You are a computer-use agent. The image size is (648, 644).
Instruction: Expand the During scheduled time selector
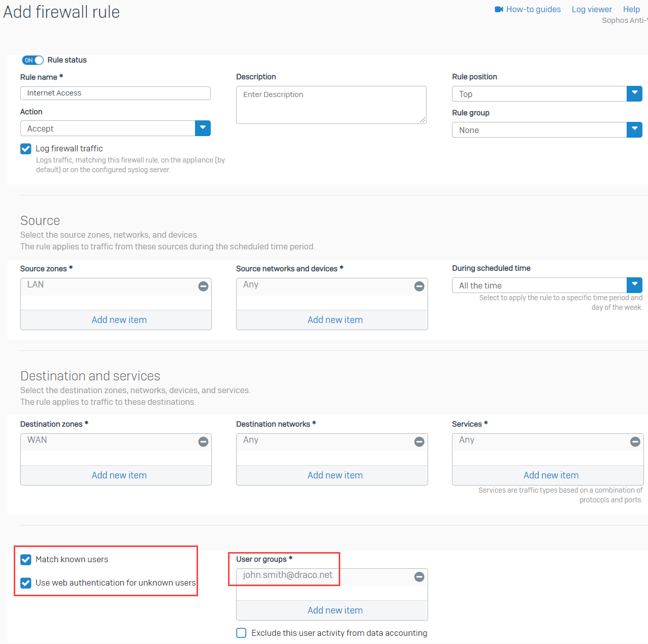click(x=634, y=285)
